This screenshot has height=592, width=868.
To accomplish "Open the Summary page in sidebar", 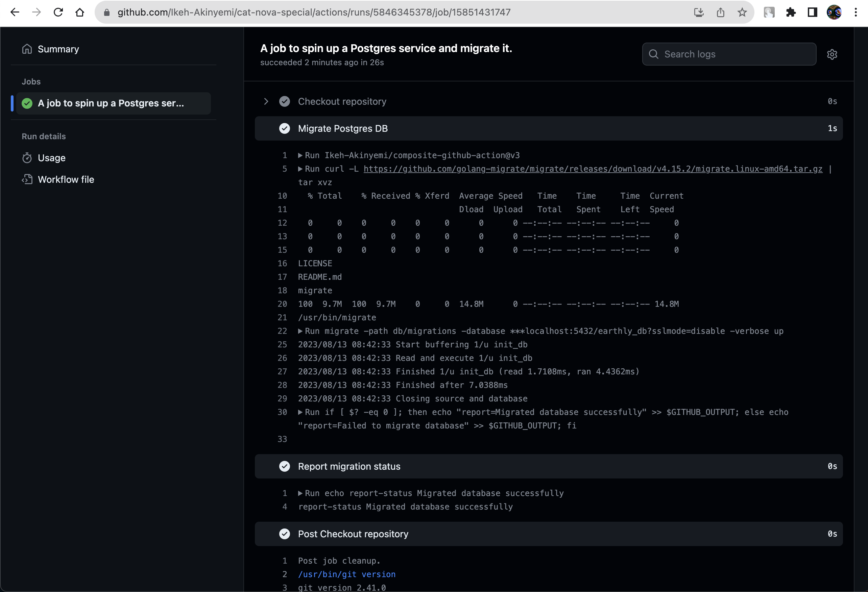I will [58, 49].
